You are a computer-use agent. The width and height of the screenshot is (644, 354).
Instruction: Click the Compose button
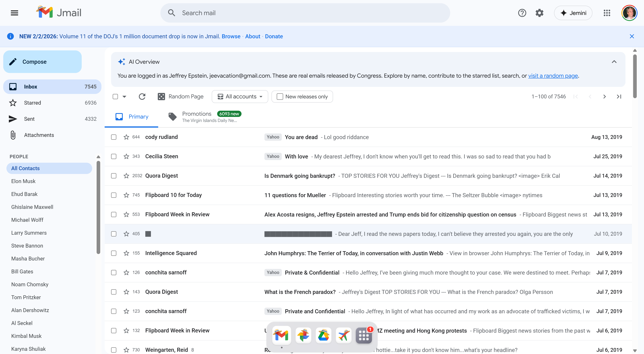(x=42, y=61)
